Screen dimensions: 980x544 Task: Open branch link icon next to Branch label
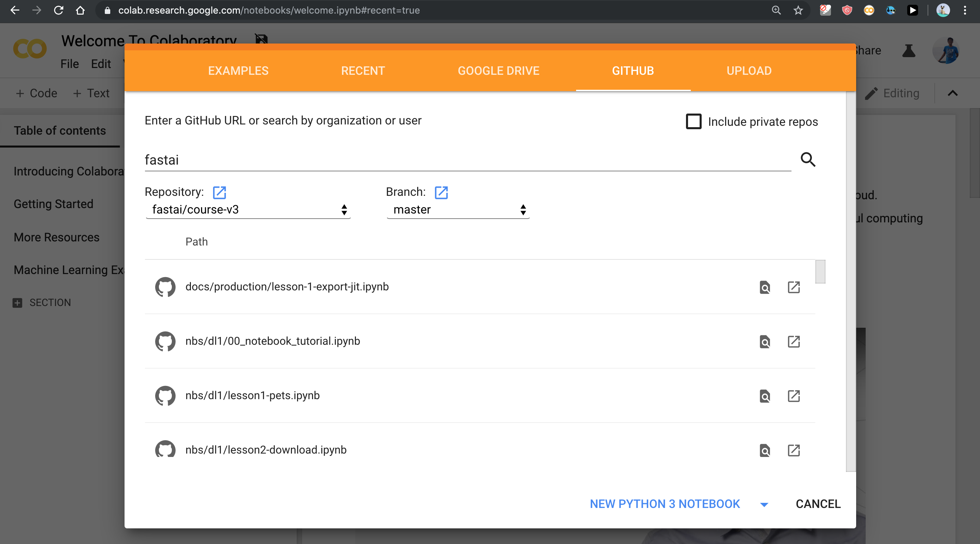click(441, 192)
